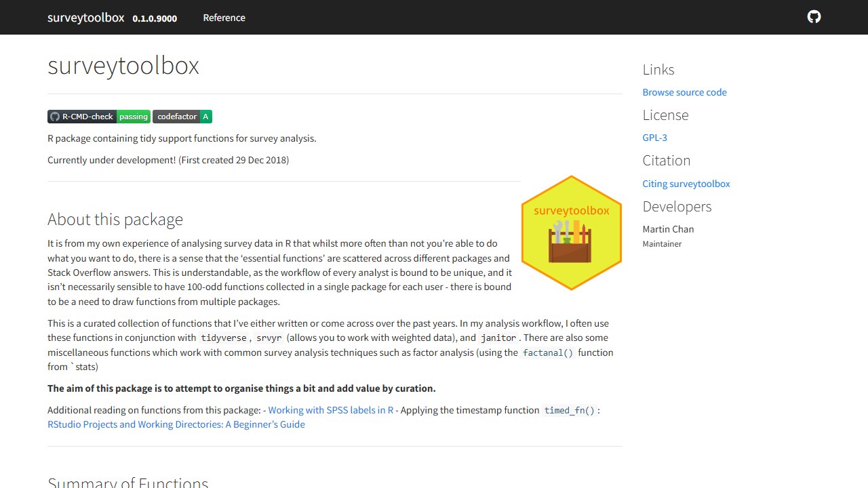Open the R-CMD-check passing badge
This screenshot has height=488, width=868.
[x=99, y=117]
